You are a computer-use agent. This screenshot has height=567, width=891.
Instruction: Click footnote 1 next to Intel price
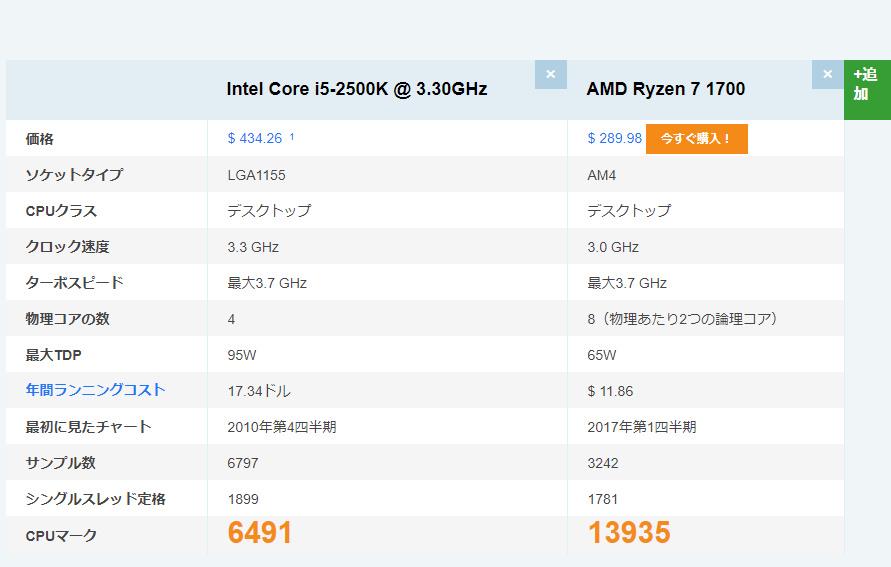(x=292, y=136)
